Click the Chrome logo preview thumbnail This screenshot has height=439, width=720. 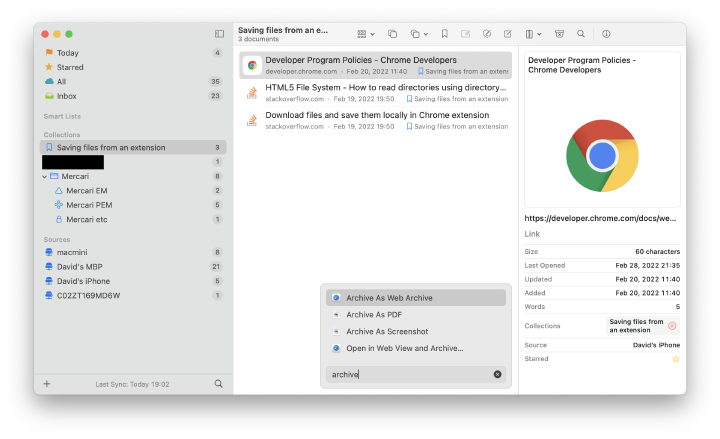[602, 156]
